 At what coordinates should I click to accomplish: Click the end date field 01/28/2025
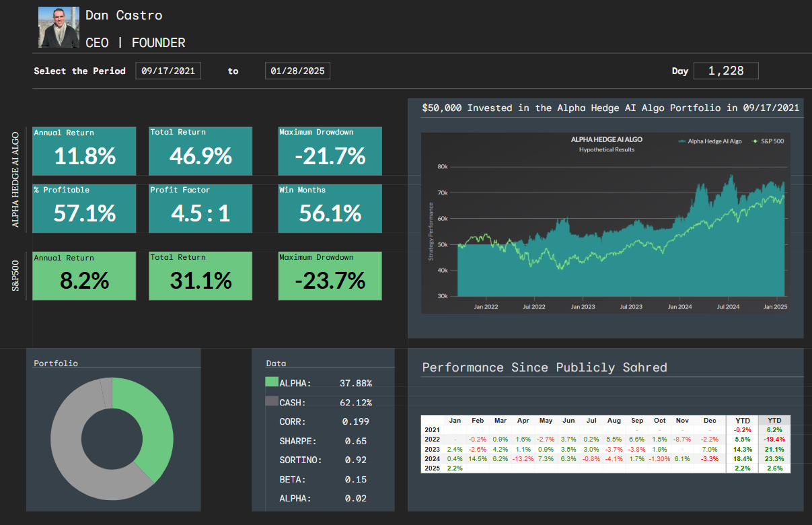(297, 71)
